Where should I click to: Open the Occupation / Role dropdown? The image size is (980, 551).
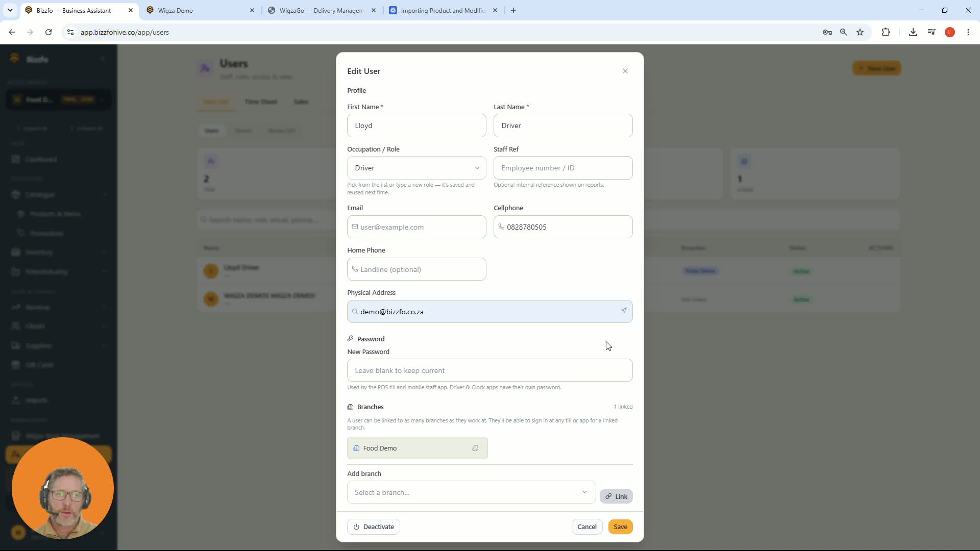click(416, 168)
